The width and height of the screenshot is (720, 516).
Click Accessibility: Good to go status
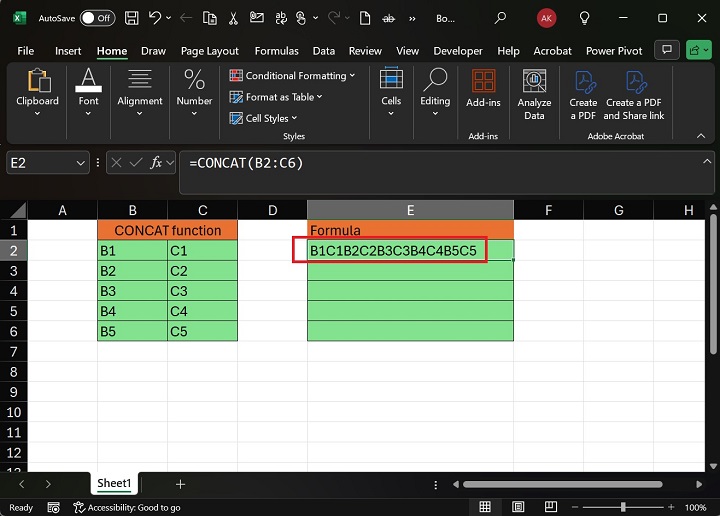coord(129,507)
